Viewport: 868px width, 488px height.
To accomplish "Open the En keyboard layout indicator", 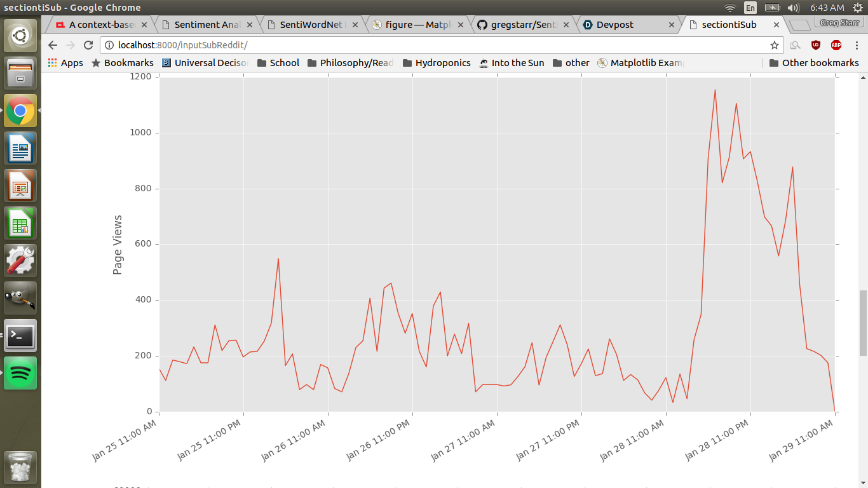I will [x=750, y=8].
